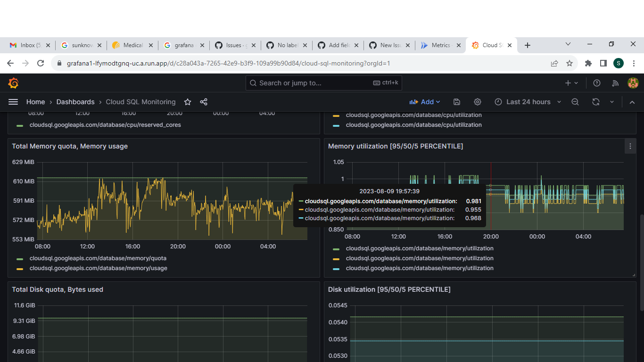The width and height of the screenshot is (644, 362).
Task: Open the Memory utilization panel menu
Action: click(x=630, y=146)
